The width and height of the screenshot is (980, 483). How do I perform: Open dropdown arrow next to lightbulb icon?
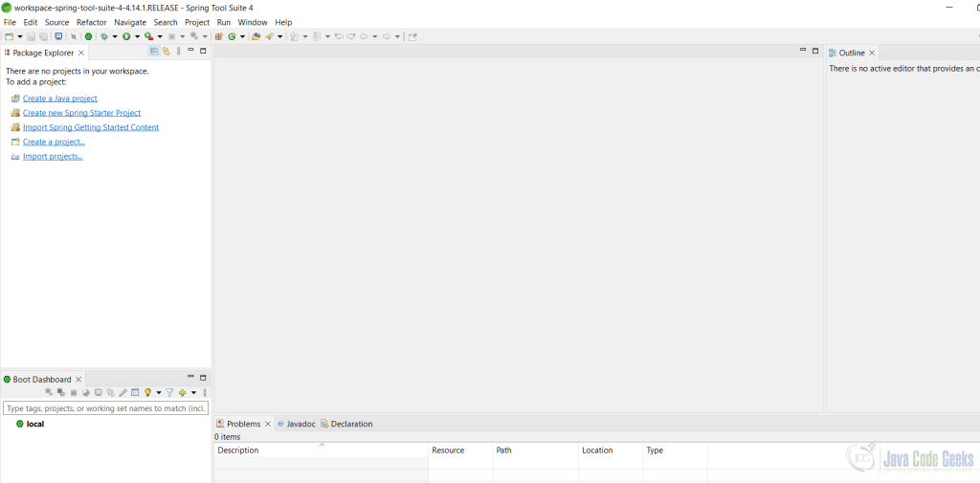[159, 393]
